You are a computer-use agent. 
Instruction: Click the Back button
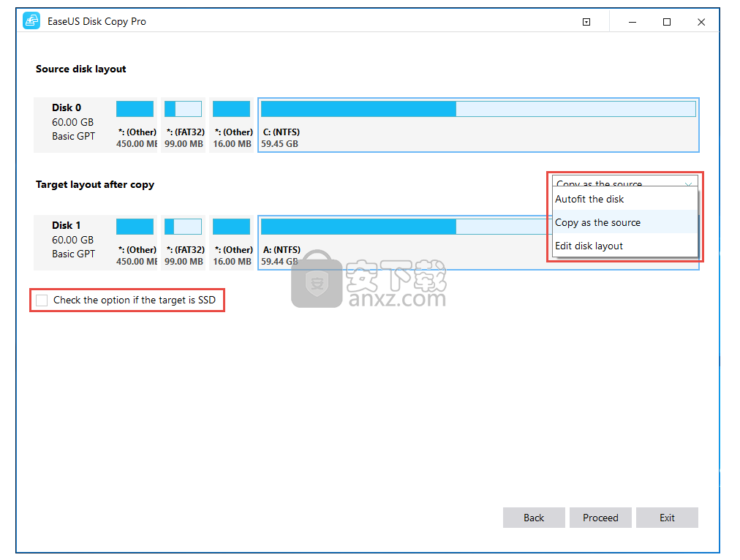pos(534,518)
